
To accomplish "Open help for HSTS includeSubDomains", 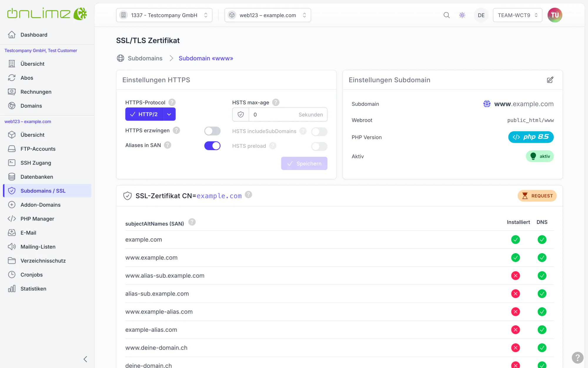I will [303, 131].
